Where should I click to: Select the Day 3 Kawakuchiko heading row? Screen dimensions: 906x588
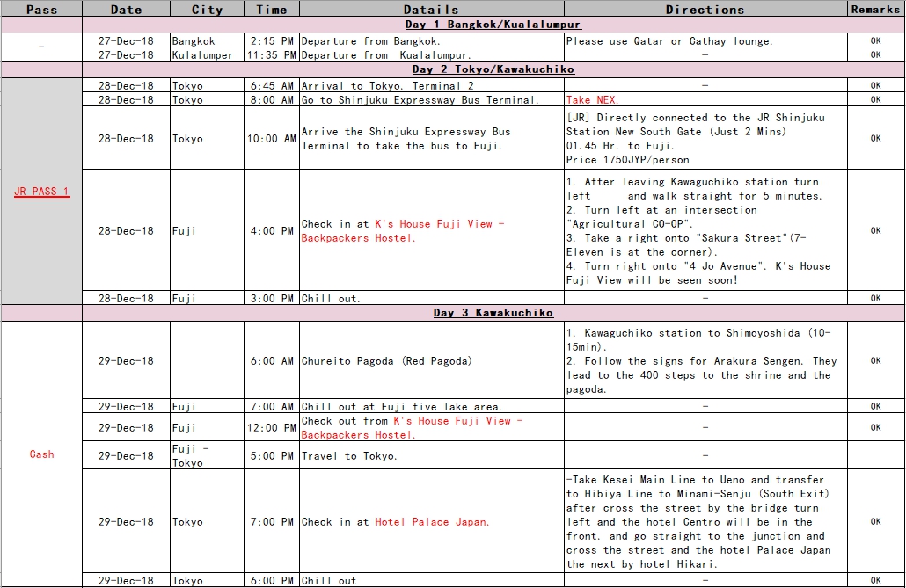click(x=493, y=313)
